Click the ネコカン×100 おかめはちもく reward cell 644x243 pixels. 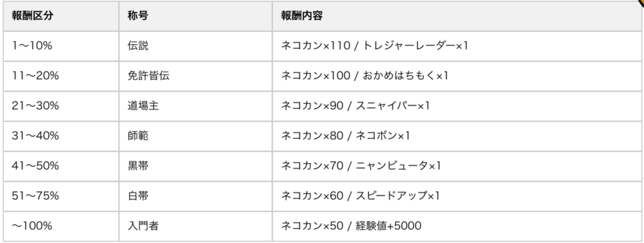point(457,76)
